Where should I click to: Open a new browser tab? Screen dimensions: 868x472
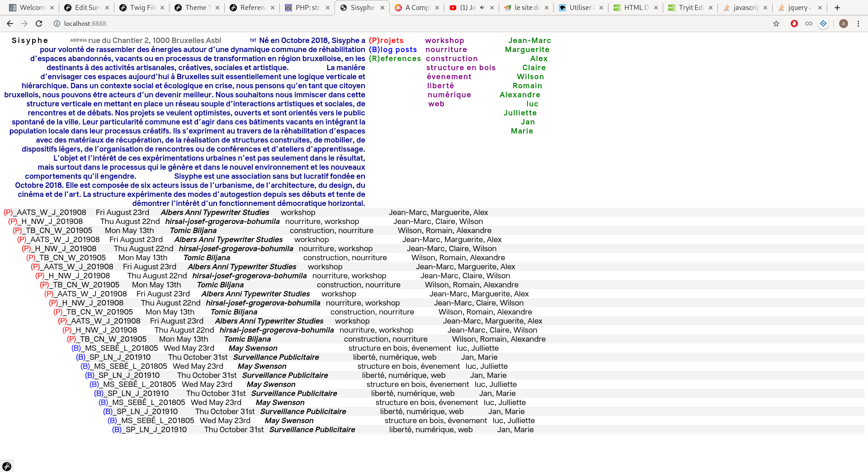click(x=837, y=8)
